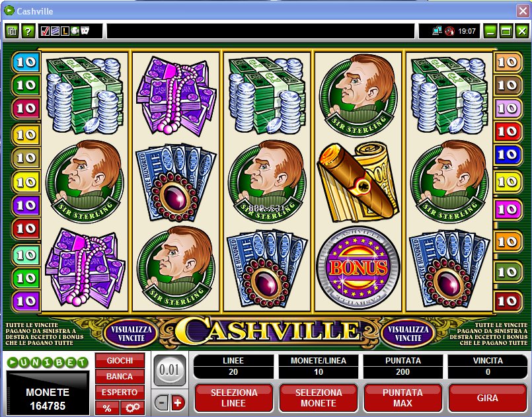Open the green question mark help icon
532x417 pixels.
pyautogui.click(x=28, y=32)
